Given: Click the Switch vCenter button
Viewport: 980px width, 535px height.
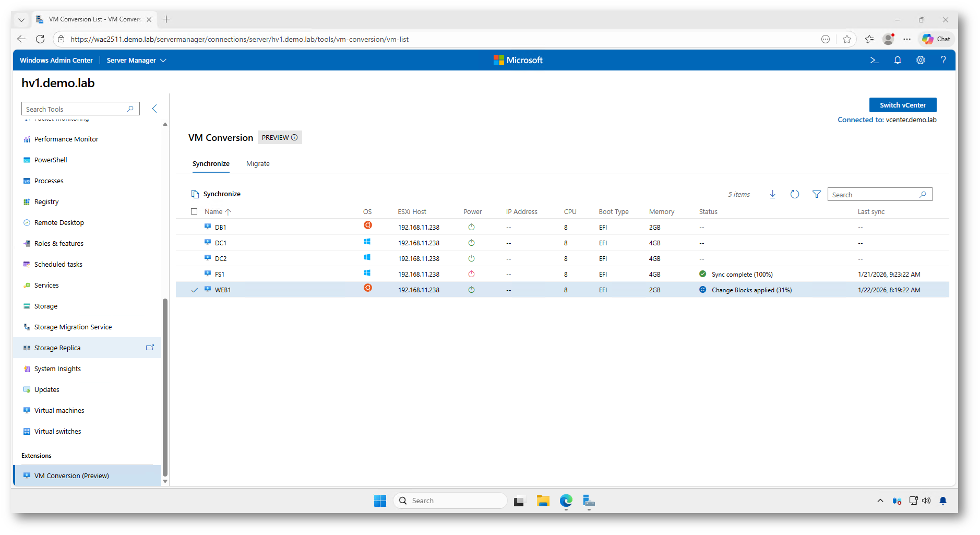Looking at the screenshot, I should [902, 105].
